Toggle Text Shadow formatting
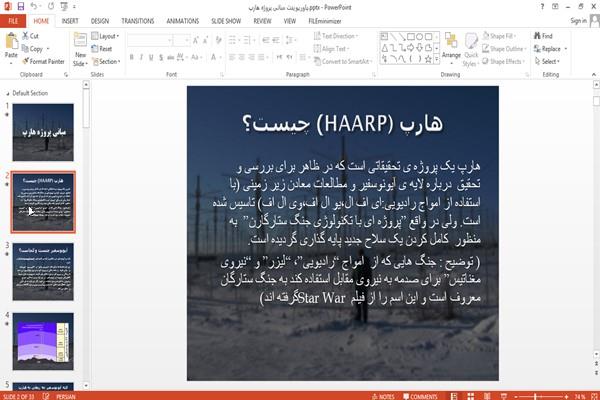 pyautogui.click(x=161, y=57)
